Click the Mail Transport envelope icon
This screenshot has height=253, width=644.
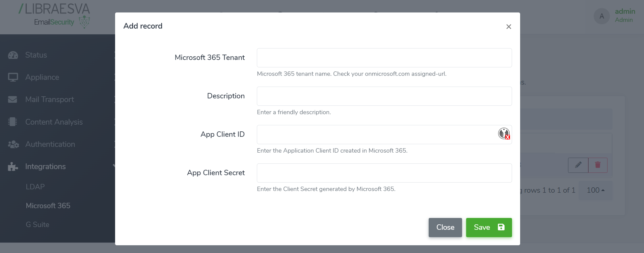[x=12, y=99]
